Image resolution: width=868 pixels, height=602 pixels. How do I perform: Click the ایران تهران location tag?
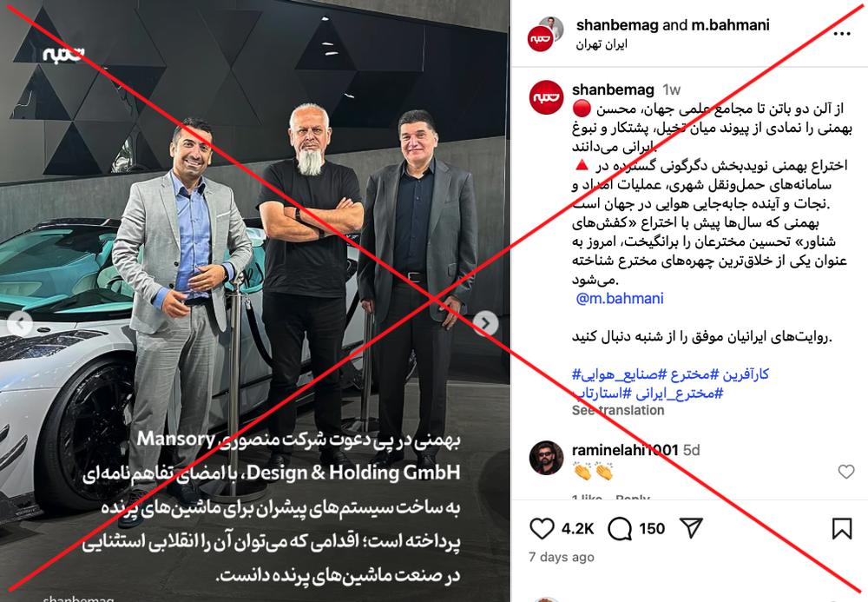click(x=602, y=44)
